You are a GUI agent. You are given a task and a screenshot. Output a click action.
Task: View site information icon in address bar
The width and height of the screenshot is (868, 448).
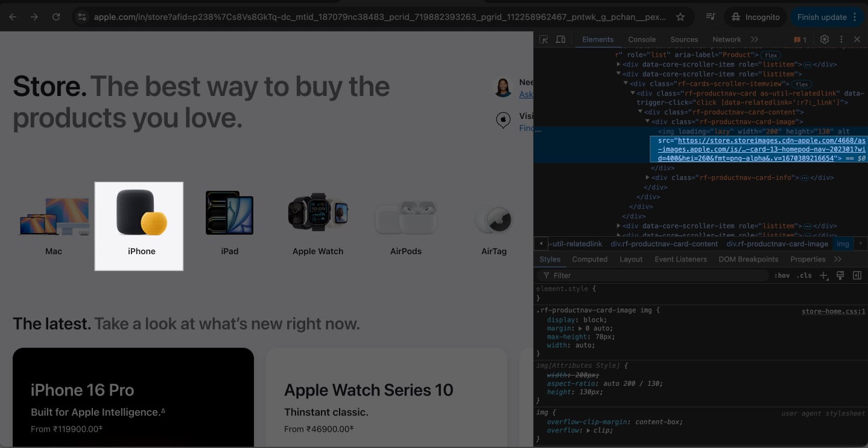(82, 17)
